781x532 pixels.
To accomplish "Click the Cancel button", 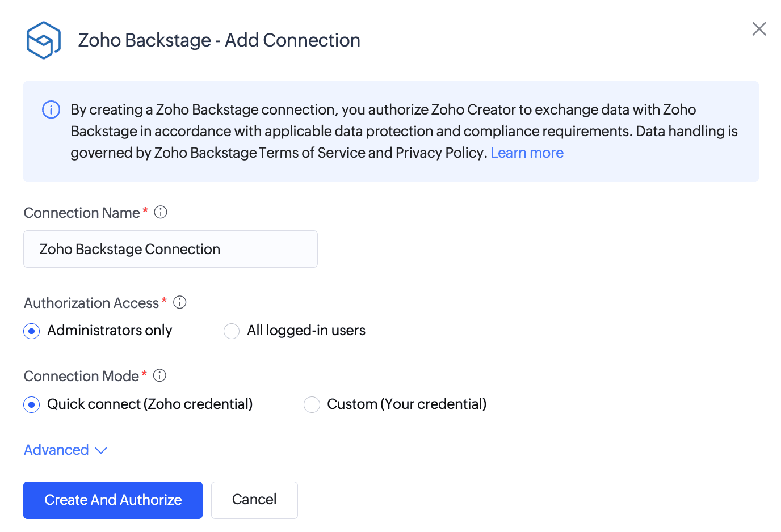I will [254, 500].
